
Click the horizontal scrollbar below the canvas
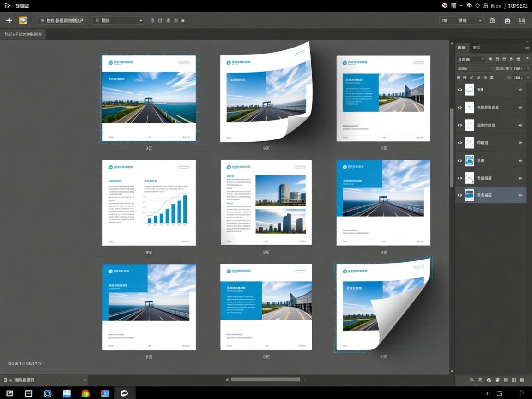point(266,380)
